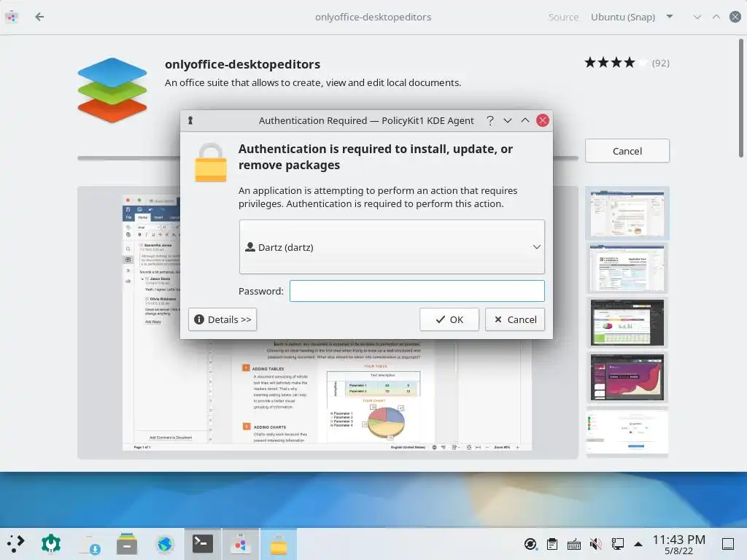
Task: Open the clipboard tray icon
Action: (552, 544)
